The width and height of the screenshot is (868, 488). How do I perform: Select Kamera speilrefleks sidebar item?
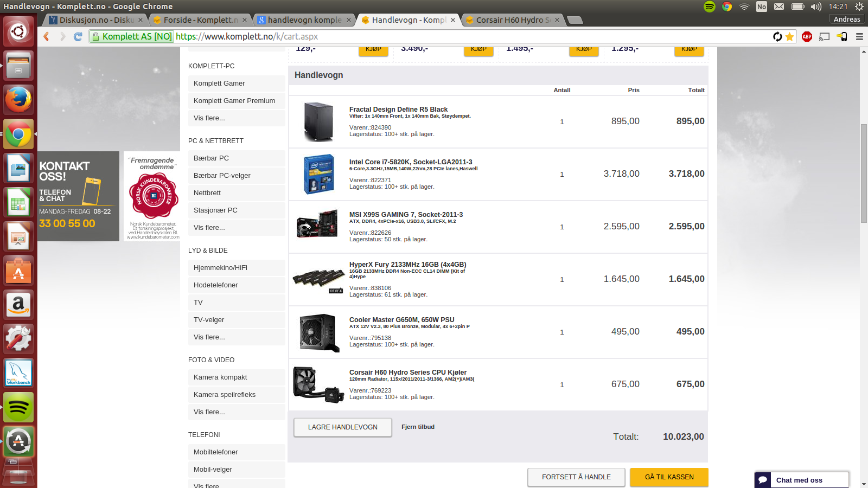click(x=237, y=395)
